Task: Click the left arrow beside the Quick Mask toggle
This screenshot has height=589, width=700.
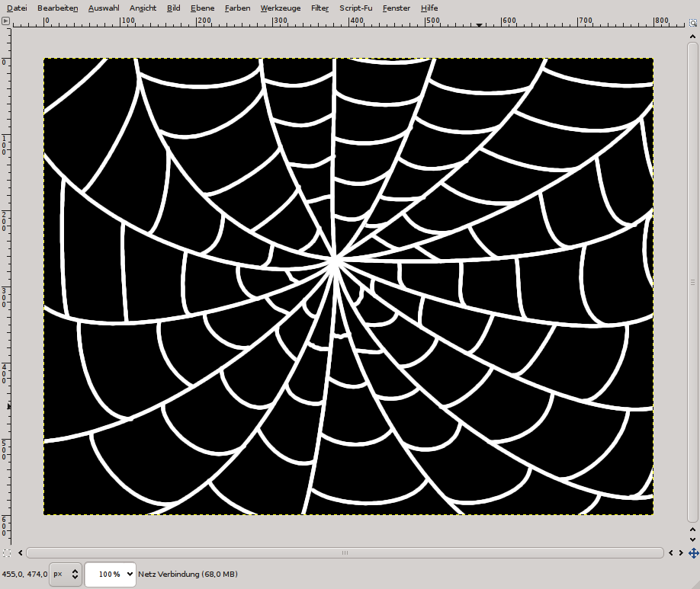Action: point(21,553)
